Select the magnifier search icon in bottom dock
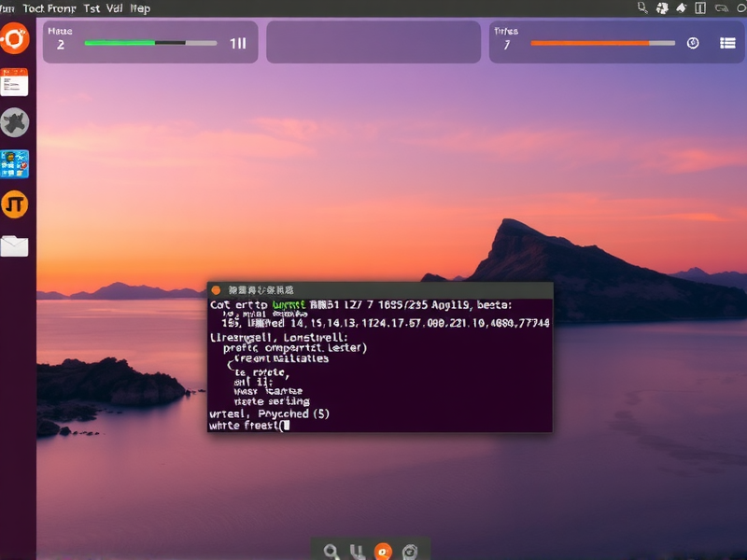This screenshot has height=560, width=747. [x=331, y=550]
